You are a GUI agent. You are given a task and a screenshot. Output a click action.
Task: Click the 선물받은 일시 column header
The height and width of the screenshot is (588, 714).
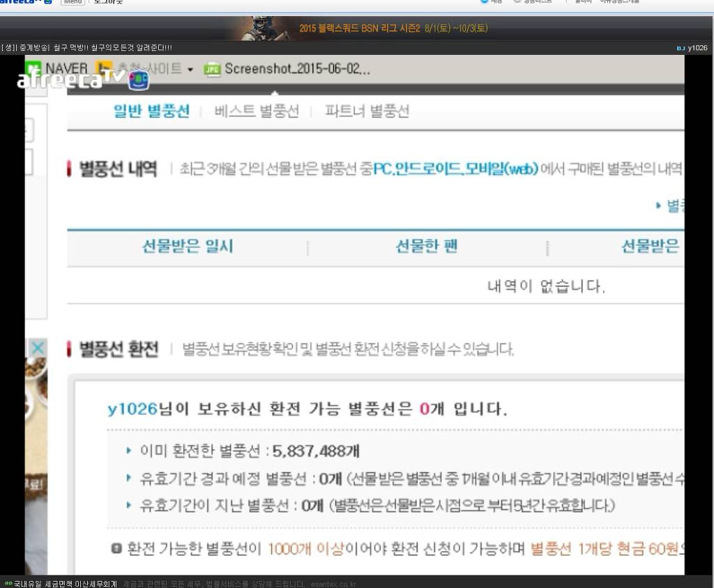(188, 246)
